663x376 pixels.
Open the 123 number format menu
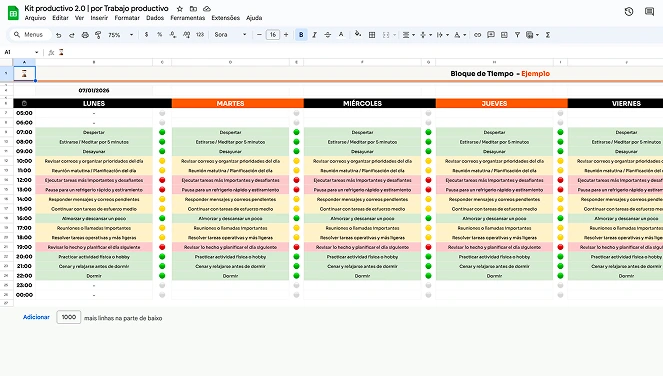tap(200, 35)
